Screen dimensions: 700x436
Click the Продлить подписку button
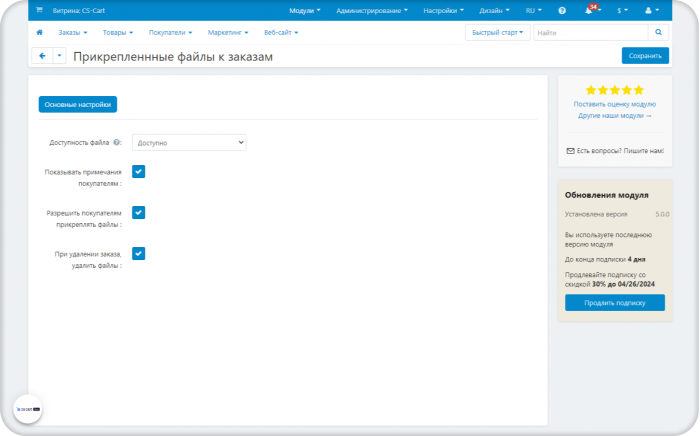615,303
